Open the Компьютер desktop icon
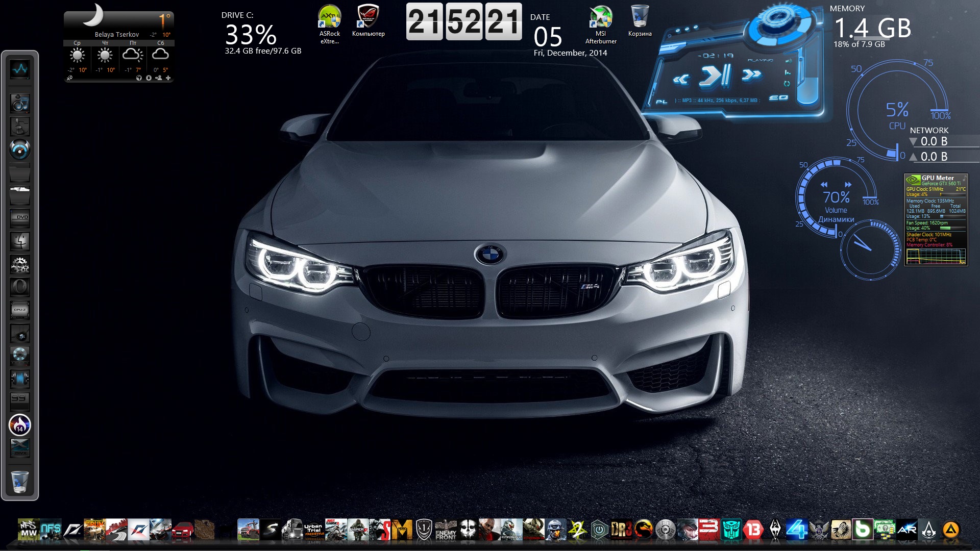This screenshot has height=551, width=980. [368, 20]
